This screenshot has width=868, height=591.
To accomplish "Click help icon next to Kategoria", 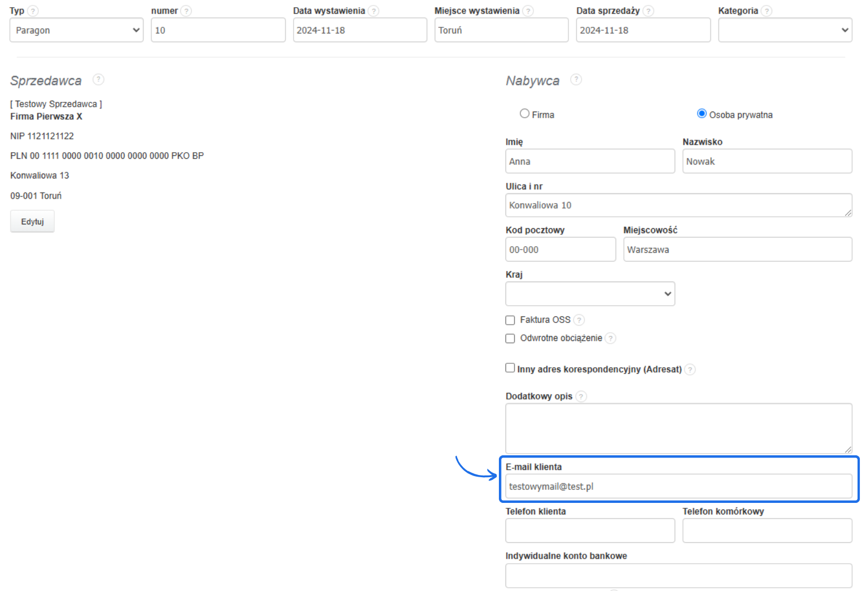I will tap(767, 11).
